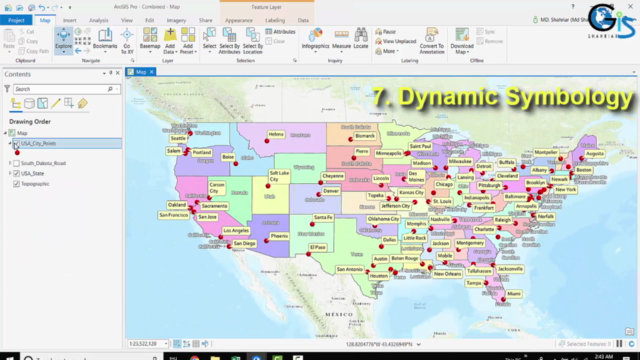Switch Contents to List By Editing
Image resolution: width=640 pixels, height=360 pixels.
point(56,104)
